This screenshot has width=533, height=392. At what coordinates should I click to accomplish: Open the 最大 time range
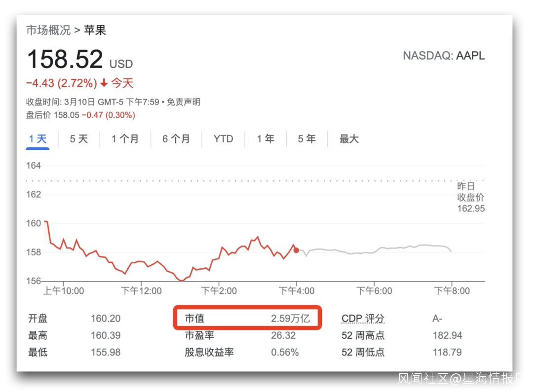tap(349, 139)
